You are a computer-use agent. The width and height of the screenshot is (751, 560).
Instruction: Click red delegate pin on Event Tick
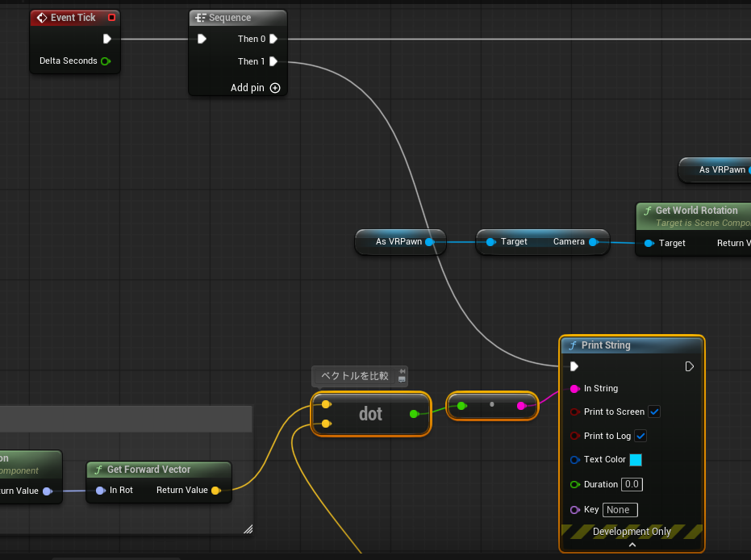(111, 17)
